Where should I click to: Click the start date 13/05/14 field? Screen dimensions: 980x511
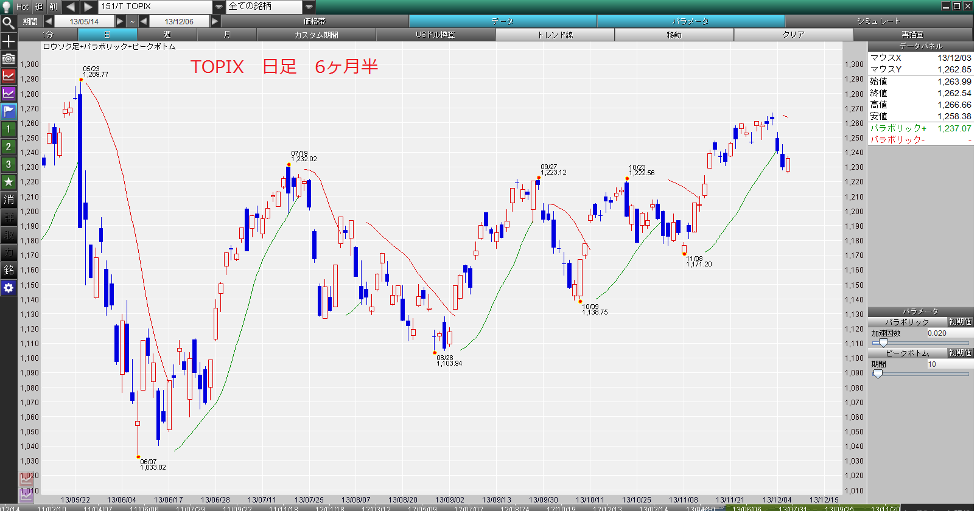84,21
